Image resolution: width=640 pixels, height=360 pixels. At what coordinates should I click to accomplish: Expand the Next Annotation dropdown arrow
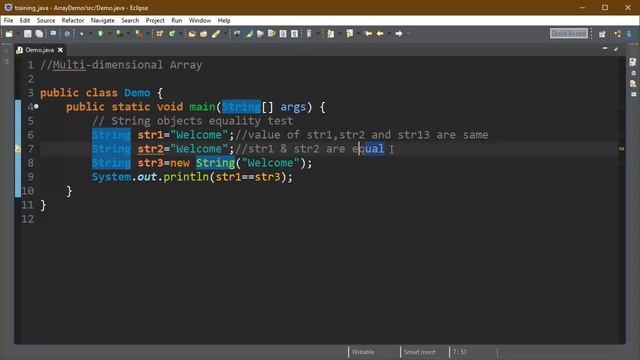340,34
